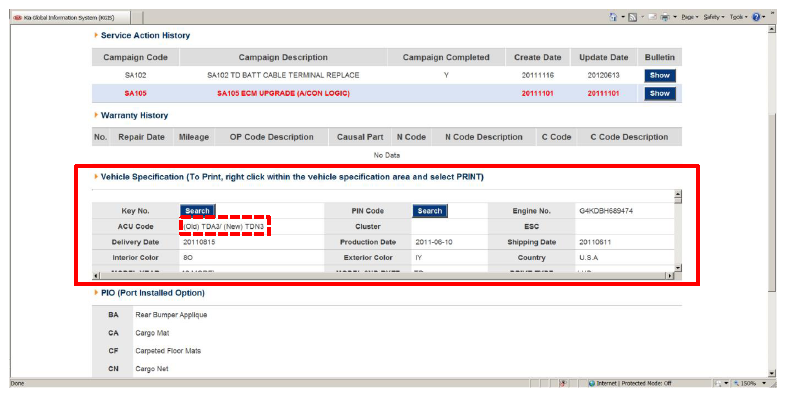The width and height of the screenshot is (786, 397).
Task: Click the Update Date column header
Action: click(x=604, y=57)
